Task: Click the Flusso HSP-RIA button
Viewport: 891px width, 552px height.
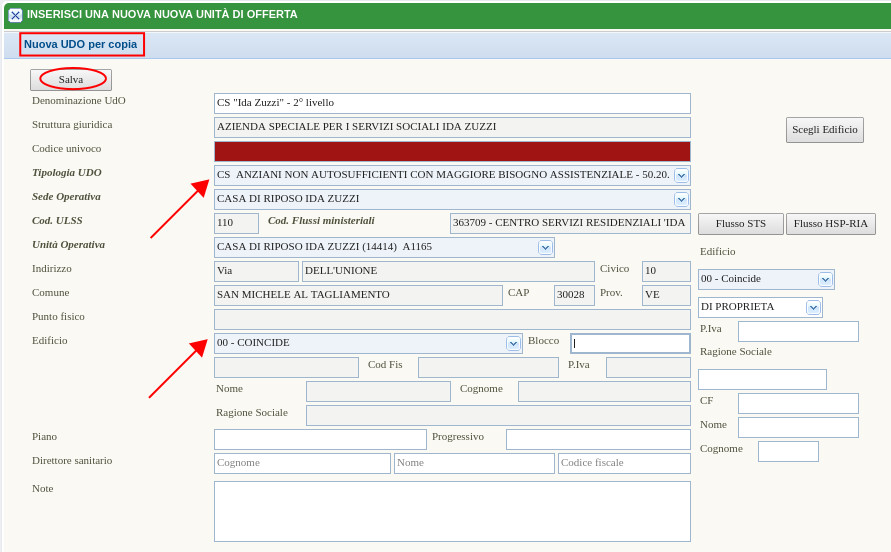Action: tap(830, 224)
